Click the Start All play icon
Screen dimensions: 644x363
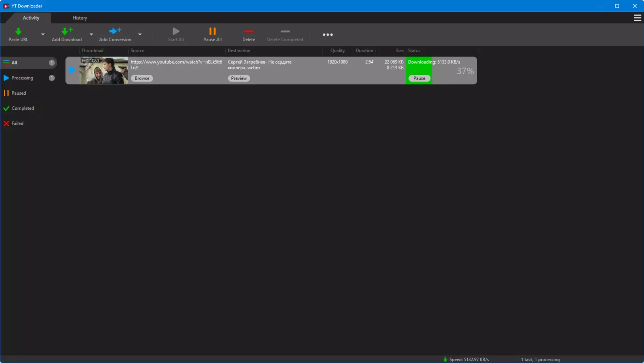(x=176, y=31)
